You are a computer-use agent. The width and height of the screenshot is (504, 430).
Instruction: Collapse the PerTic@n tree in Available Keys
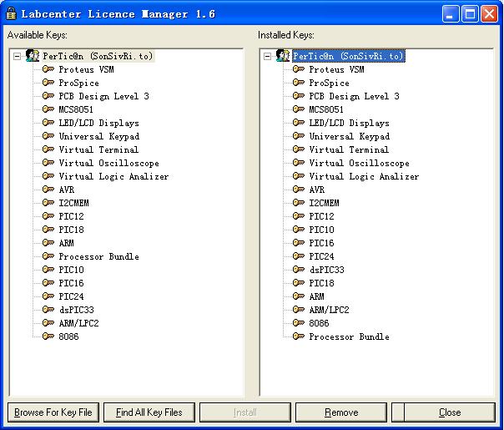coord(18,56)
